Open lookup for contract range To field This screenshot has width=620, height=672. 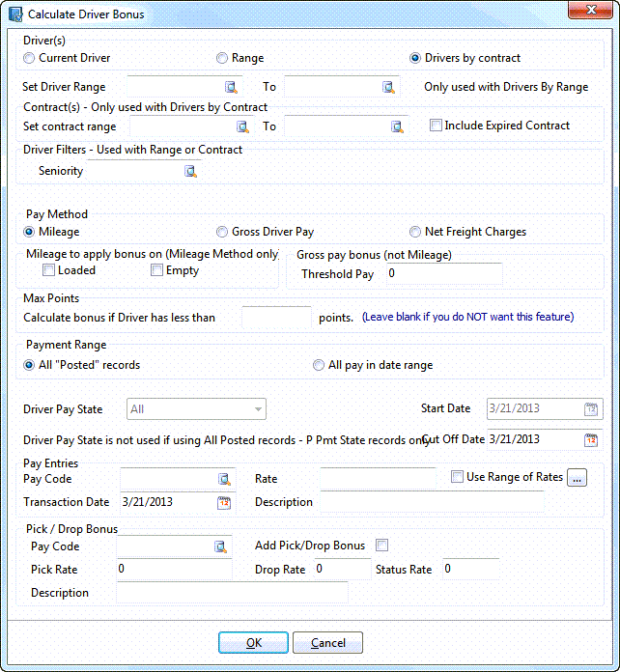coord(397,126)
